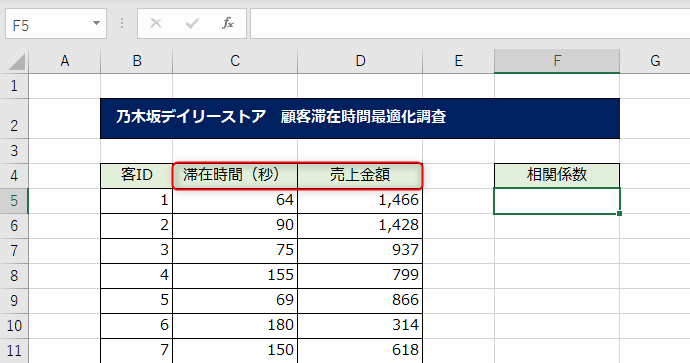690x363 pixels.
Task: Click the 相関係数 header cell
Action: [557, 175]
